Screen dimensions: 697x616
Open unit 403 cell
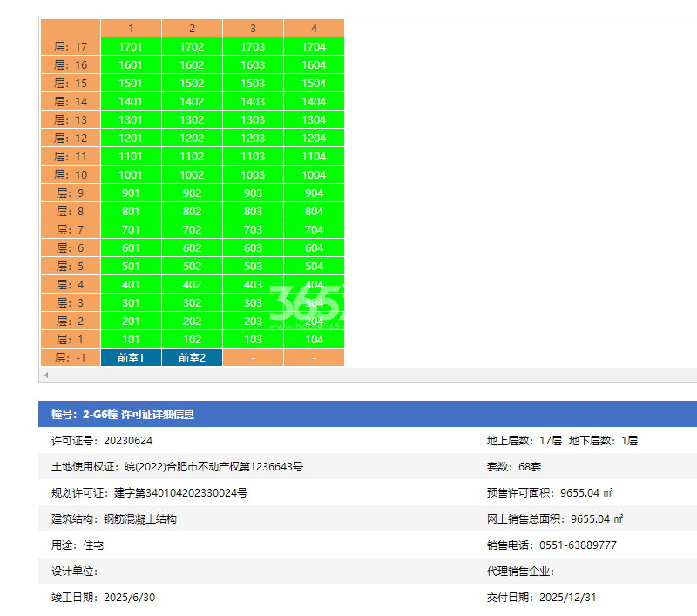point(253,284)
